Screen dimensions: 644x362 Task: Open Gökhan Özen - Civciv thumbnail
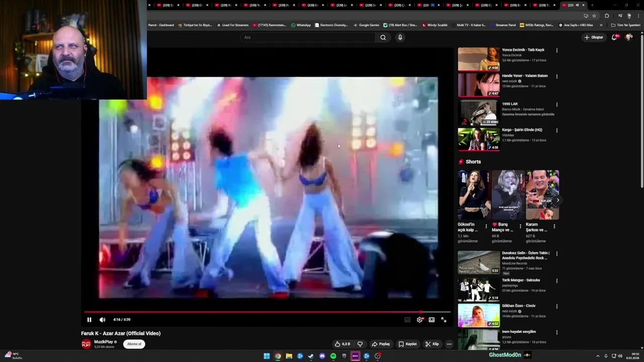click(x=478, y=315)
